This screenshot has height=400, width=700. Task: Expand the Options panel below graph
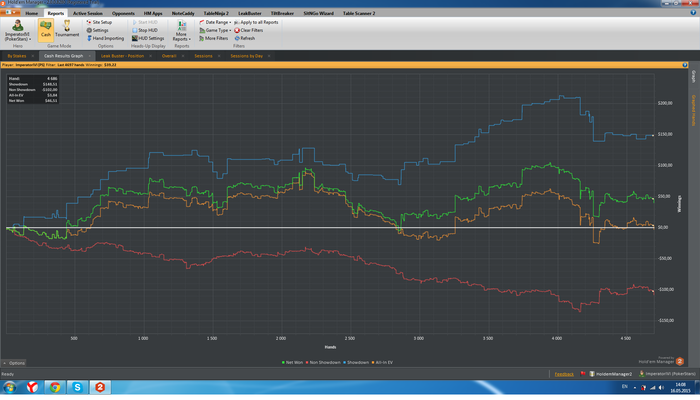point(14,363)
